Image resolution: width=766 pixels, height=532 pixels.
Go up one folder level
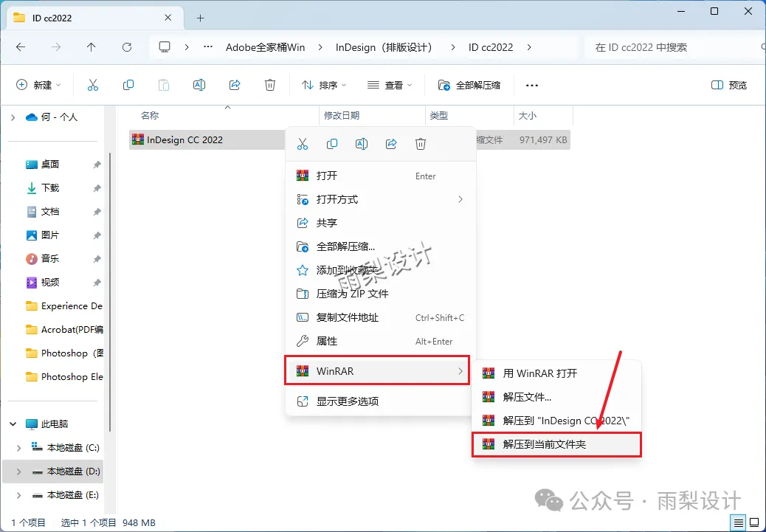pos(91,47)
